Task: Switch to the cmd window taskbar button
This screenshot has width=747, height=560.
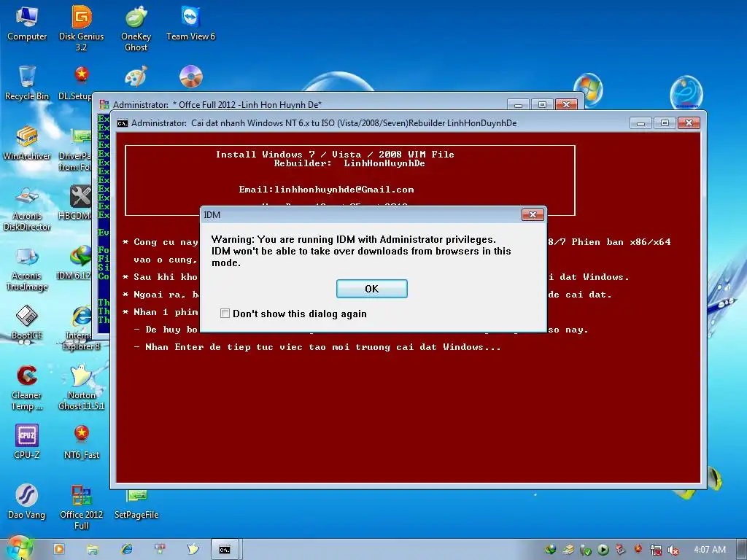Action: [225, 549]
